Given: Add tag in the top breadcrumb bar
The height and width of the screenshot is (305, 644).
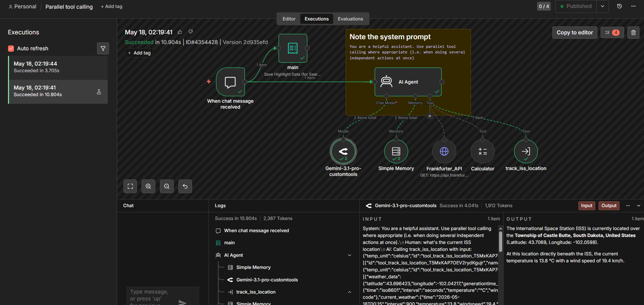Looking at the screenshot, I should click(112, 7).
